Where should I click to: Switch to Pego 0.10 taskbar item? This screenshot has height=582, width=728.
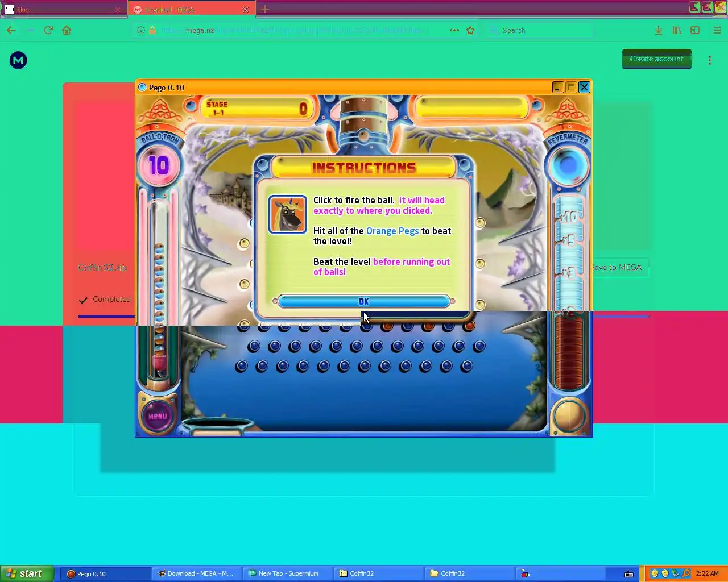[x=106, y=573]
